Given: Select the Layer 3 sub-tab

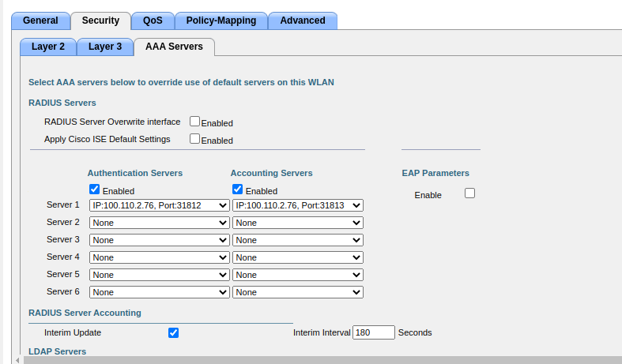Looking at the screenshot, I should pyautogui.click(x=105, y=47).
